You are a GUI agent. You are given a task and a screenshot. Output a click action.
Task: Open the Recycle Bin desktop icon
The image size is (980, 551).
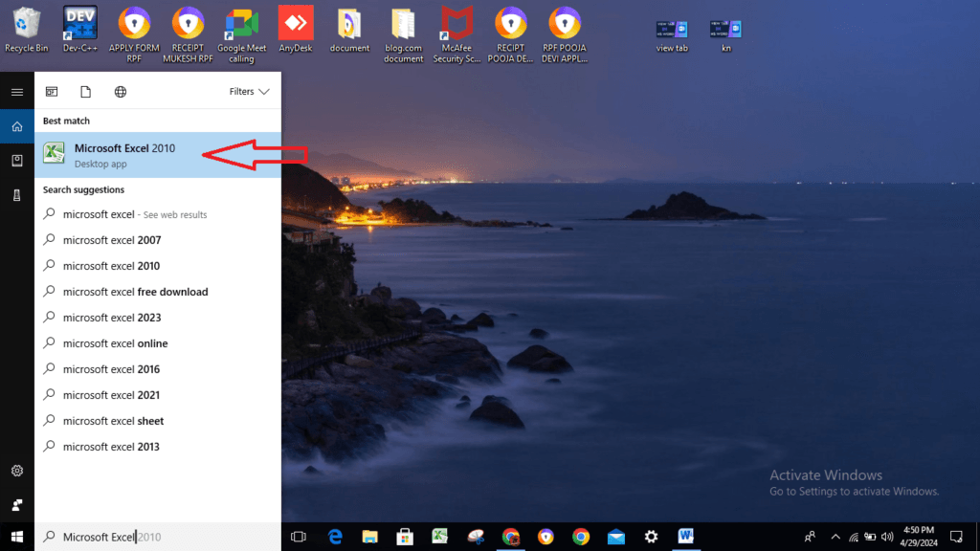26,29
